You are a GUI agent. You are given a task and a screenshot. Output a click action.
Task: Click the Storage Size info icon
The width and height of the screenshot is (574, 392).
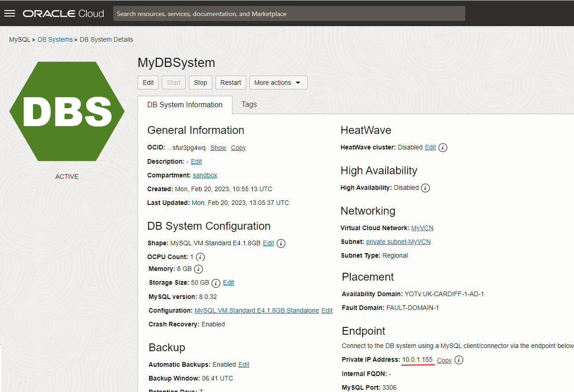[216, 283]
